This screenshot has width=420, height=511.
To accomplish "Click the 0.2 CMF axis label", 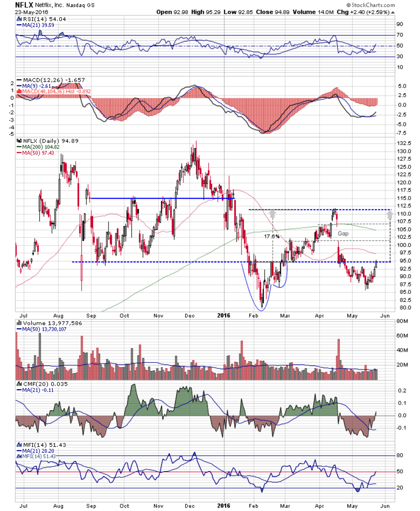I will (401, 390).
